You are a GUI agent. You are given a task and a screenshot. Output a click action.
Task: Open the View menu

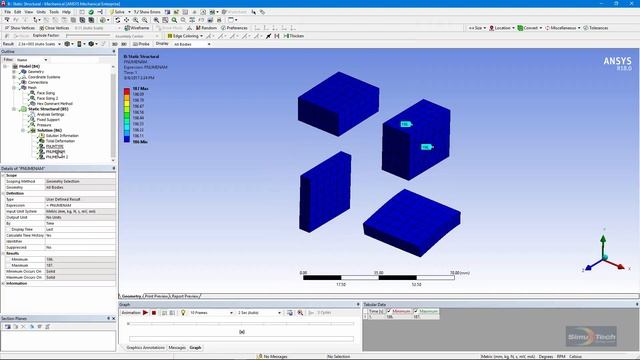pos(29,12)
